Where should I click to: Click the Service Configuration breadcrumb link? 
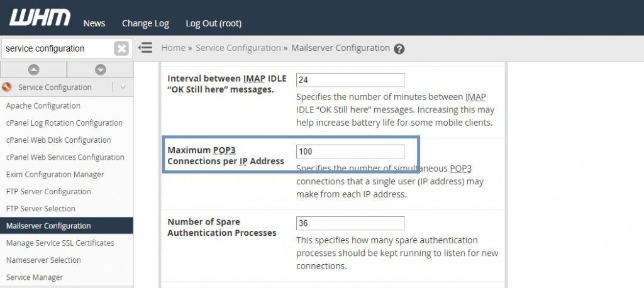tap(238, 48)
